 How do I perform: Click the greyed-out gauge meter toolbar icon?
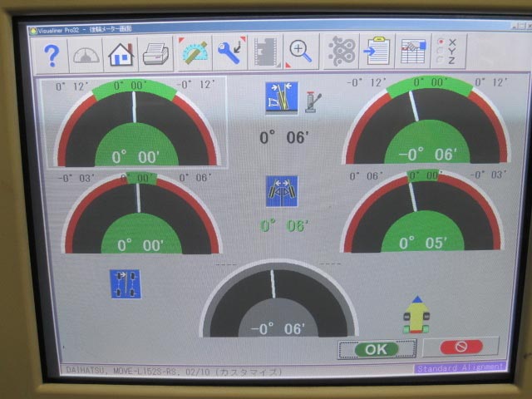point(86,55)
